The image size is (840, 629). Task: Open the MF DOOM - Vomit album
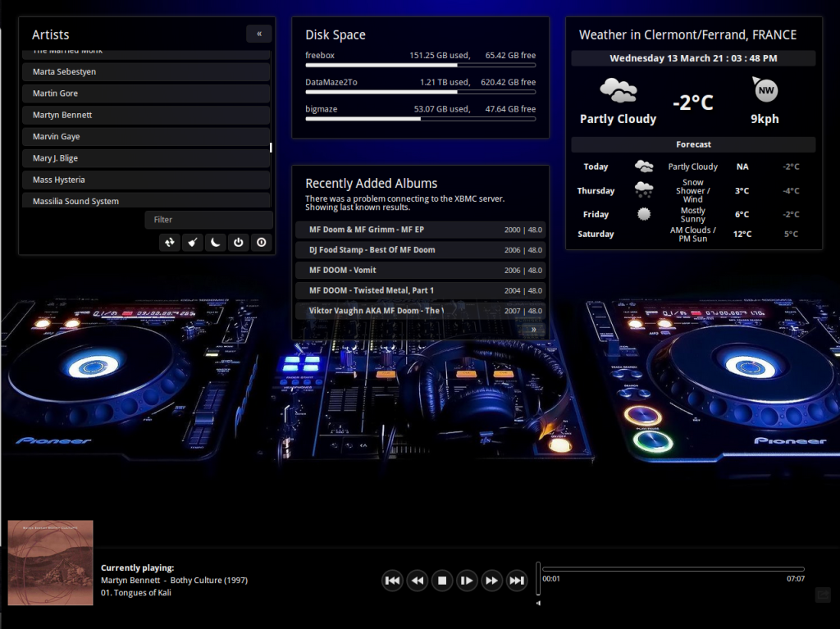click(x=420, y=270)
